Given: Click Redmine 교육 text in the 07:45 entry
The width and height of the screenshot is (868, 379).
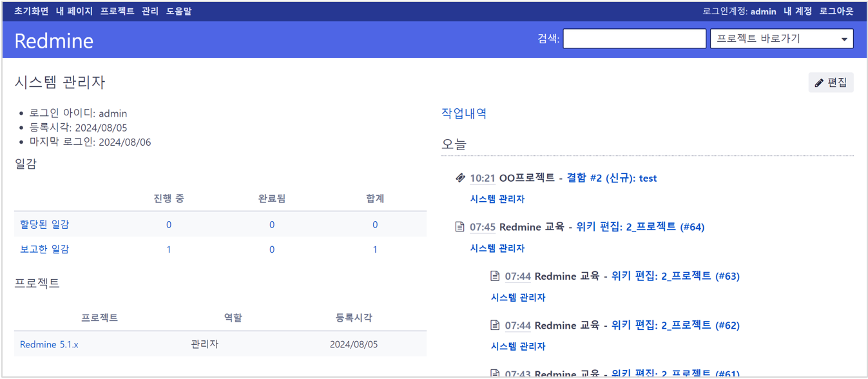Looking at the screenshot, I should [532, 227].
